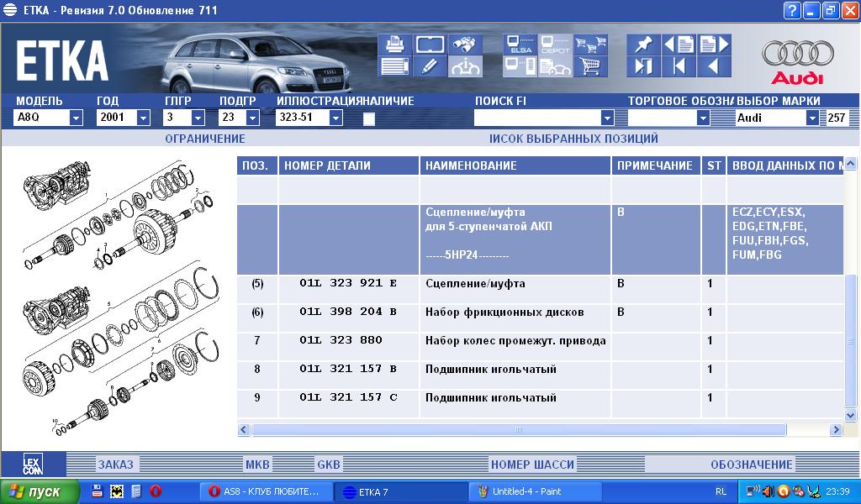
Task: Open search with the binoculars icon
Action: [465, 45]
